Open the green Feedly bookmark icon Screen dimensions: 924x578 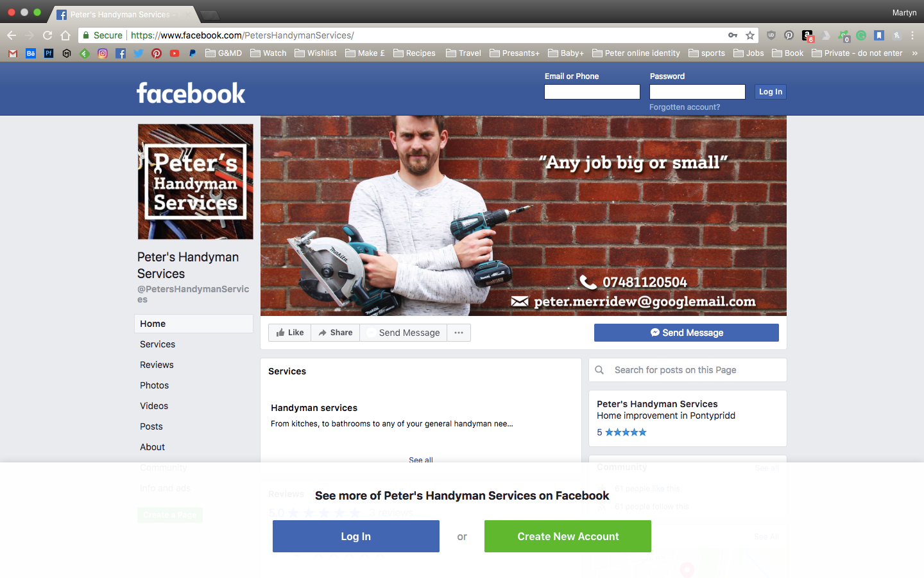(85, 53)
